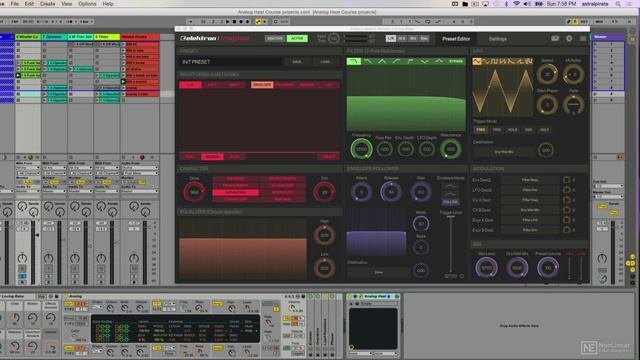
Task: Open Ableton Help menu
Action: (108, 4)
